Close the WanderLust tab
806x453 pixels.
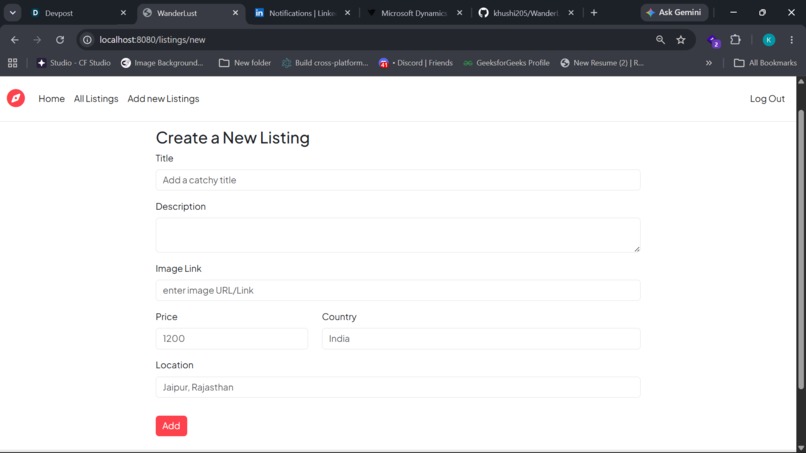click(x=235, y=13)
